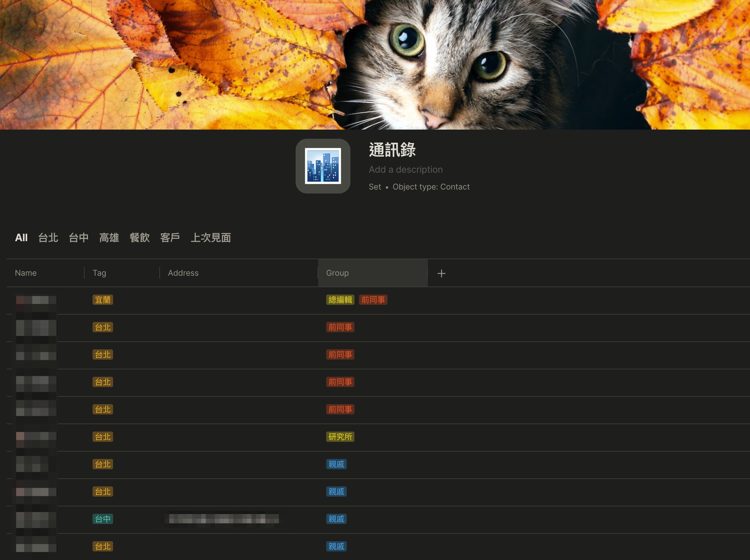
Task: Click Add a description field
Action: tap(406, 169)
